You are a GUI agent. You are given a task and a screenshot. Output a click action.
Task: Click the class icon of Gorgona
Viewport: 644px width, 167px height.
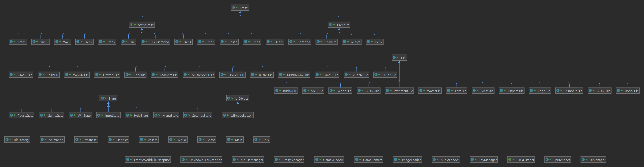tap(291, 42)
